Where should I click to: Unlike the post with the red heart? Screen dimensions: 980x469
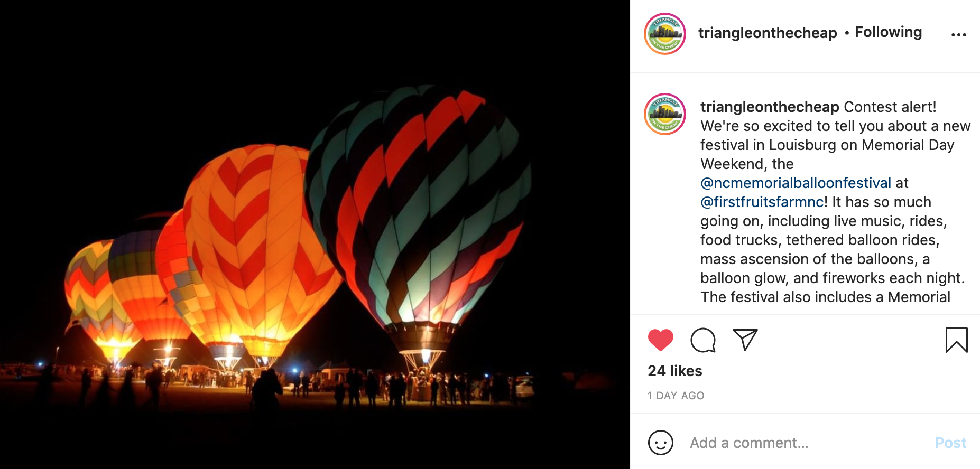click(660, 340)
